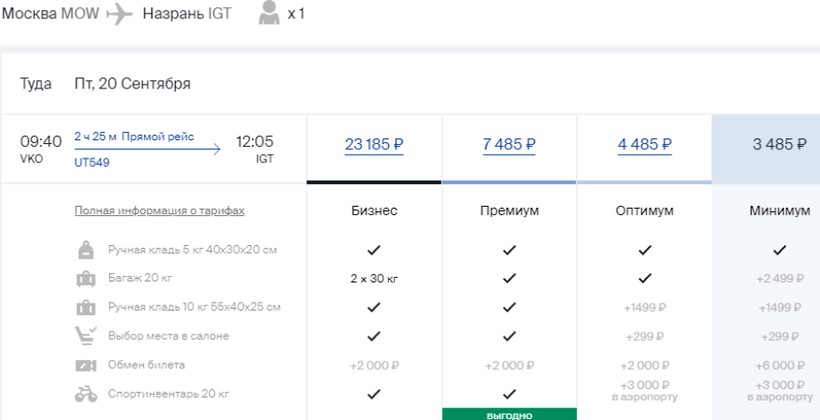820x420 pixels.
Task: Select Business fare price 23 185 ₽
Action: (x=374, y=144)
